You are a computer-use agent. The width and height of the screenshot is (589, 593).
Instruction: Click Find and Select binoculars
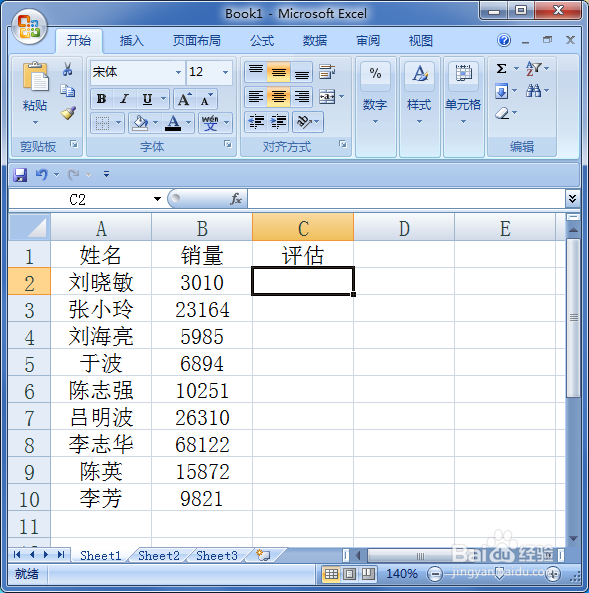tap(533, 91)
